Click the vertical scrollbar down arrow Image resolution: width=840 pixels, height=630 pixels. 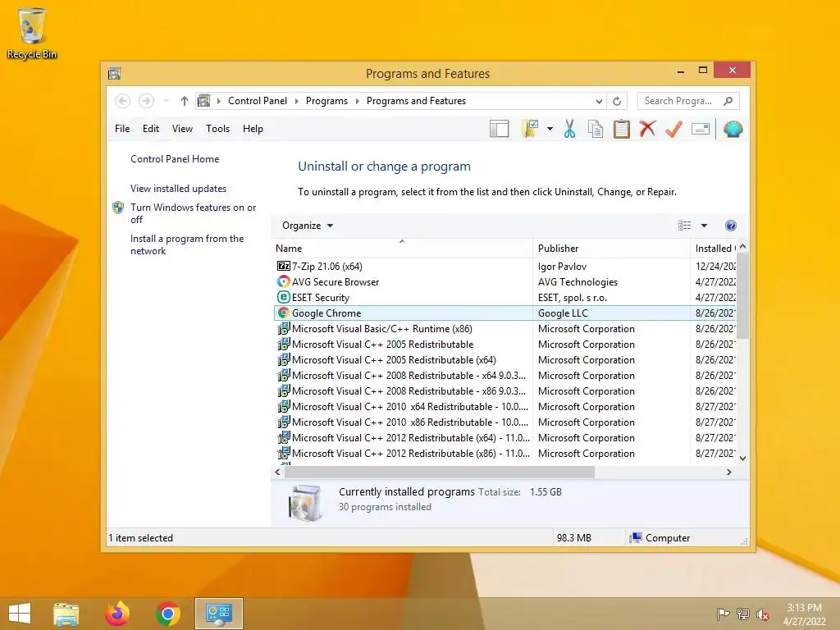tap(742, 458)
